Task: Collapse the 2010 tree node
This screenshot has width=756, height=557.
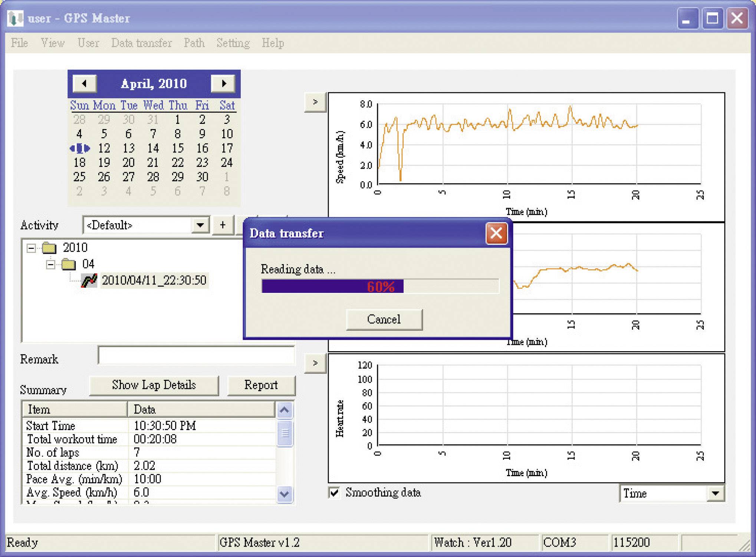Action: (x=32, y=248)
